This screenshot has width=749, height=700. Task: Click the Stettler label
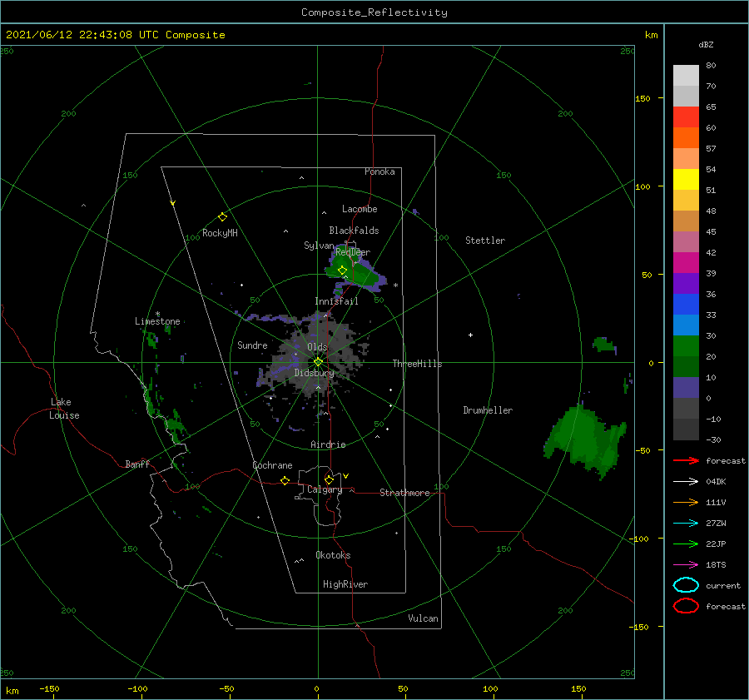pos(485,241)
